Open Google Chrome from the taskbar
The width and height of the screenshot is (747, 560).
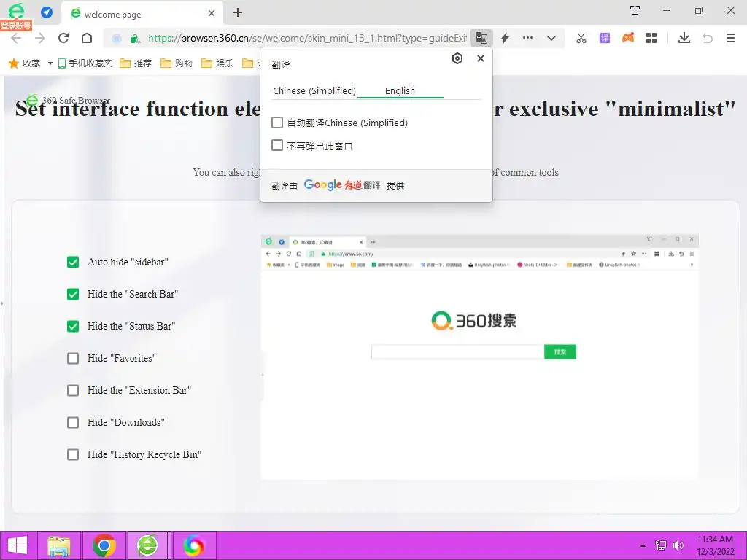coord(104,545)
